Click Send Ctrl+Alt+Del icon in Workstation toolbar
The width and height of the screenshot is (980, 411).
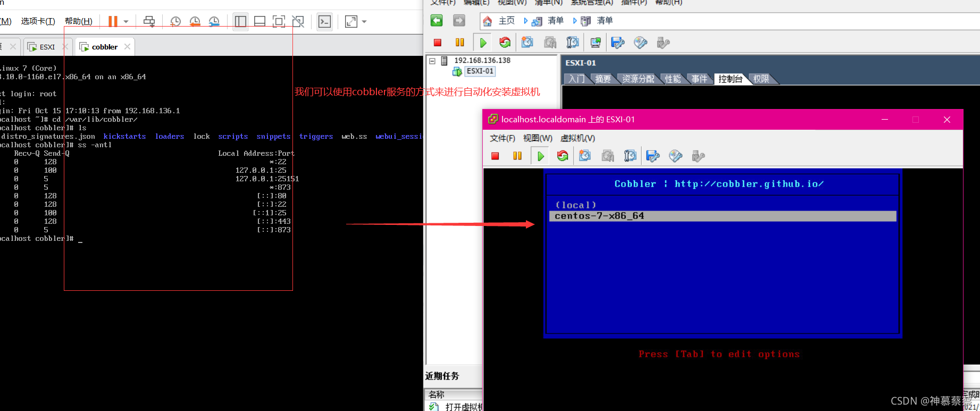click(149, 21)
